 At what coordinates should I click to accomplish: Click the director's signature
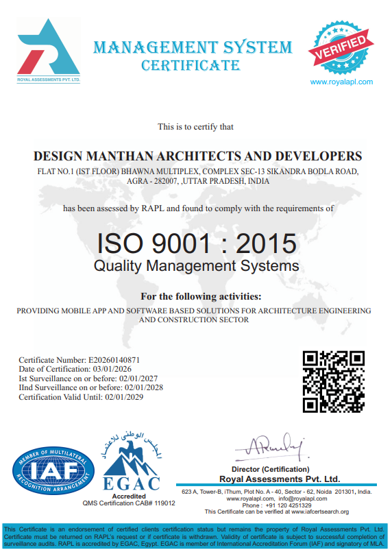coord(271,446)
